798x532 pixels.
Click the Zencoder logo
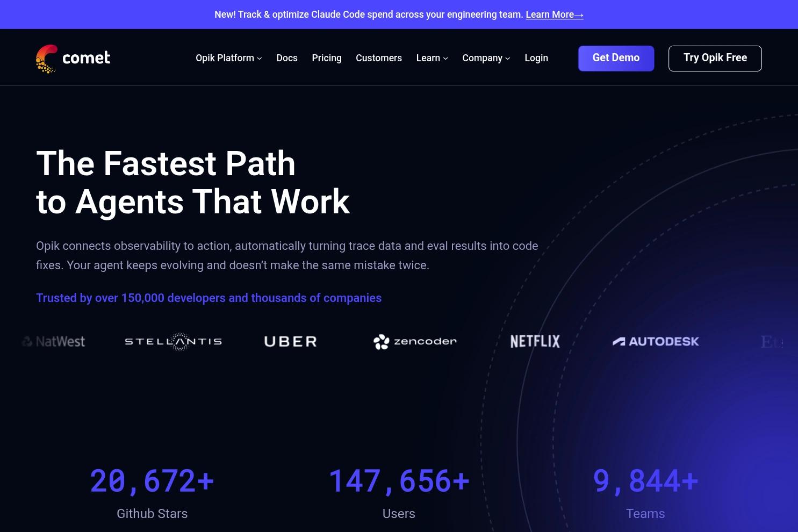415,342
